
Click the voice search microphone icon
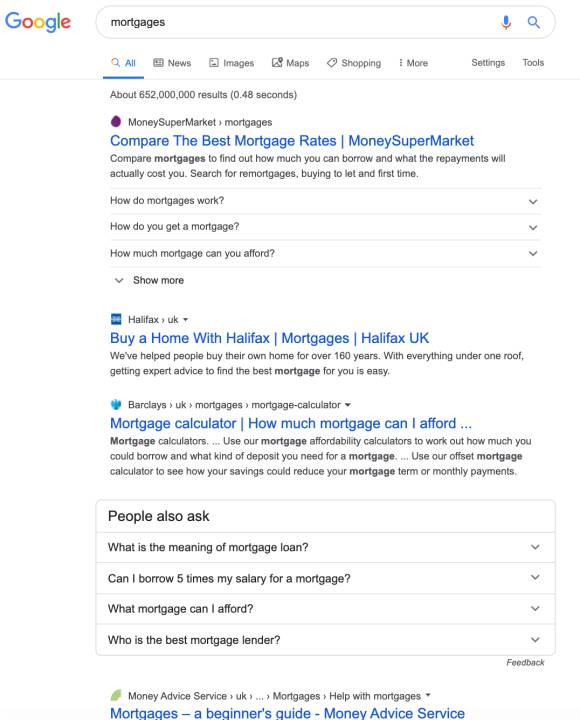click(506, 22)
